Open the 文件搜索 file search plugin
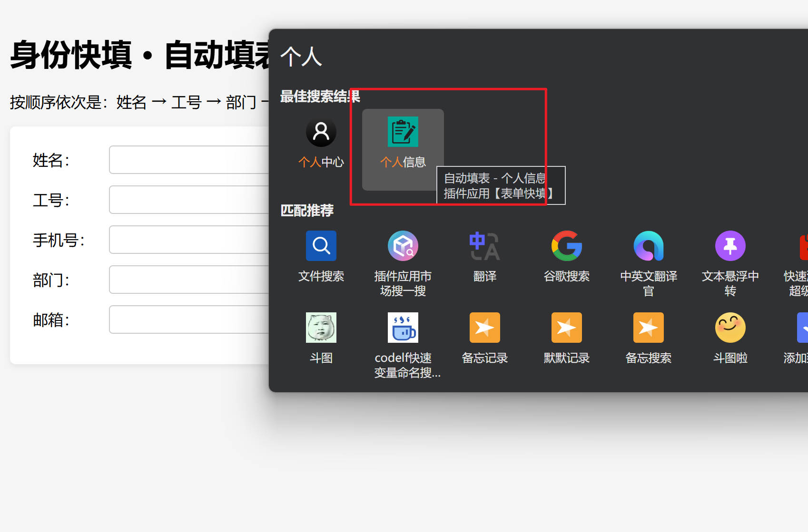 [321, 246]
